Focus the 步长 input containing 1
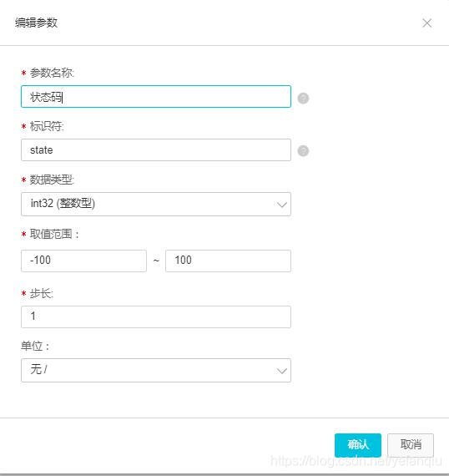Screen dimensions: 449x476 (x=156, y=316)
